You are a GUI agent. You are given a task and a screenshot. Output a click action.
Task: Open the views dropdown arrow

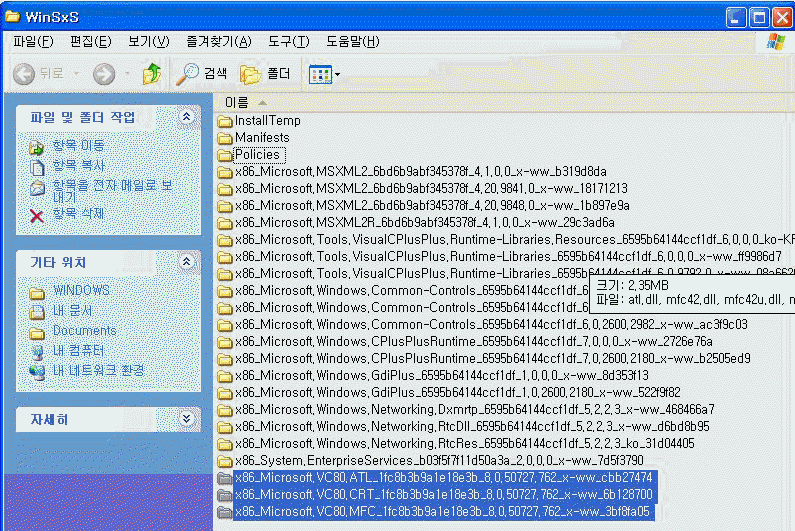[x=338, y=75]
